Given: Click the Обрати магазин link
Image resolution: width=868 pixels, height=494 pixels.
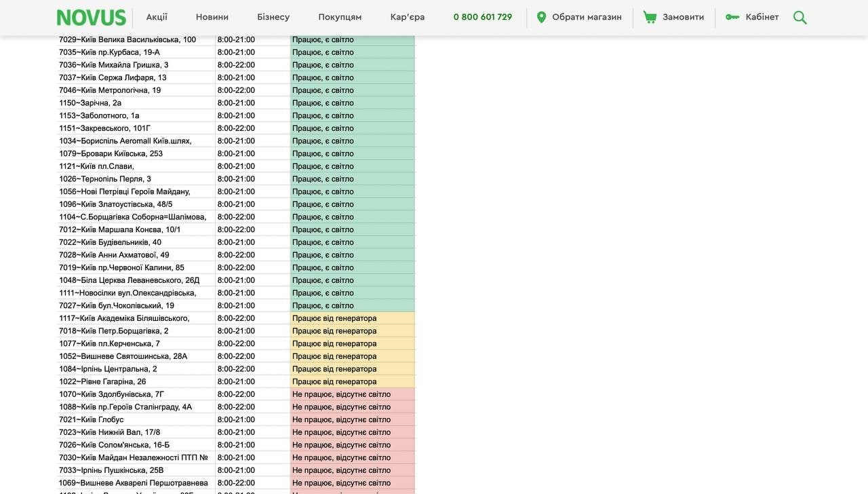Looking at the screenshot, I should tap(587, 17).
